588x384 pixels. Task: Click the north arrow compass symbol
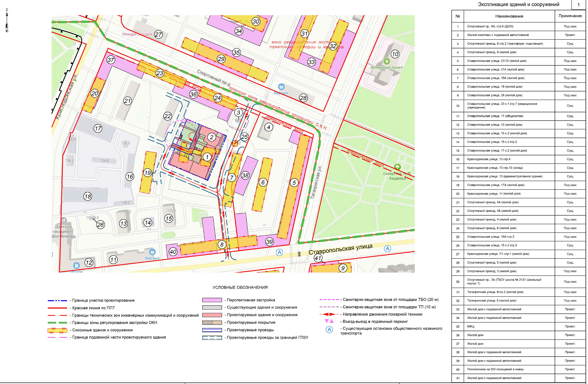[x=7, y=20]
